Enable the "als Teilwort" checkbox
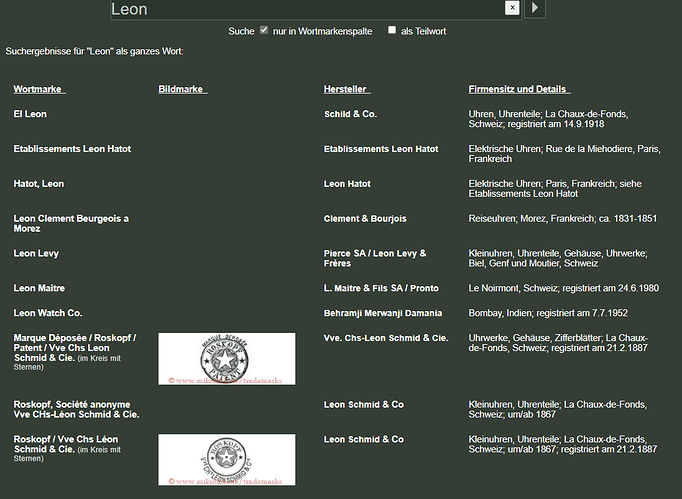 coord(392,30)
